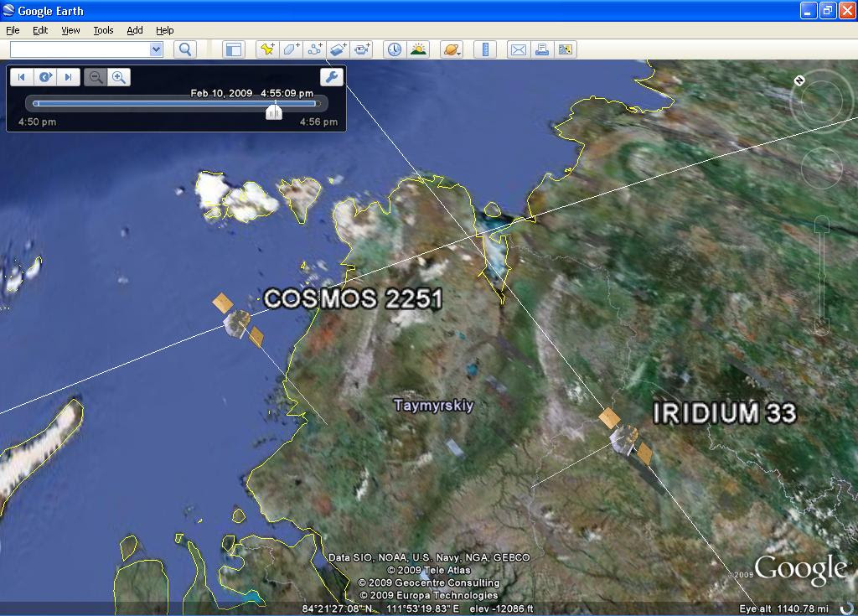Image resolution: width=858 pixels, height=616 pixels.
Task: View in Google Maps icon
Action: (x=566, y=49)
